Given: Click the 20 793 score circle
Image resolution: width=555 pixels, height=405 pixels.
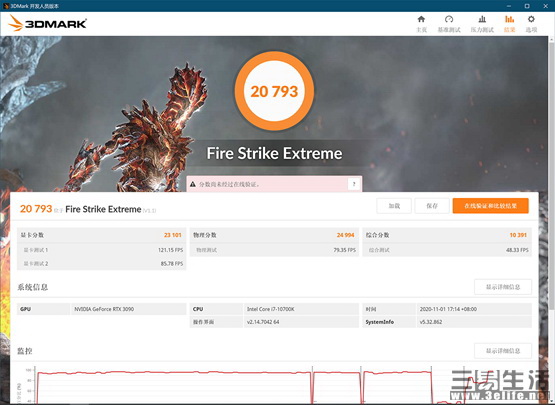Looking at the screenshot, I should [274, 91].
